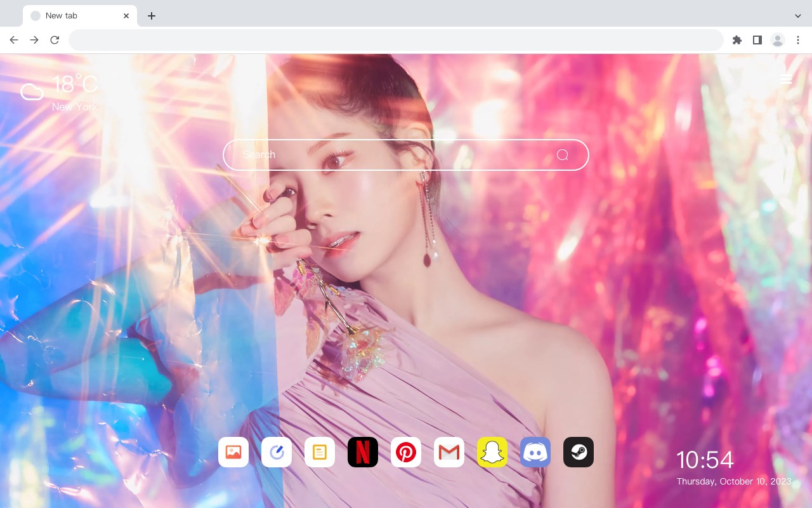Screen dimensions: 812x508
Task: Open the blue circular pencil shortcut icon
Action: 277,452
